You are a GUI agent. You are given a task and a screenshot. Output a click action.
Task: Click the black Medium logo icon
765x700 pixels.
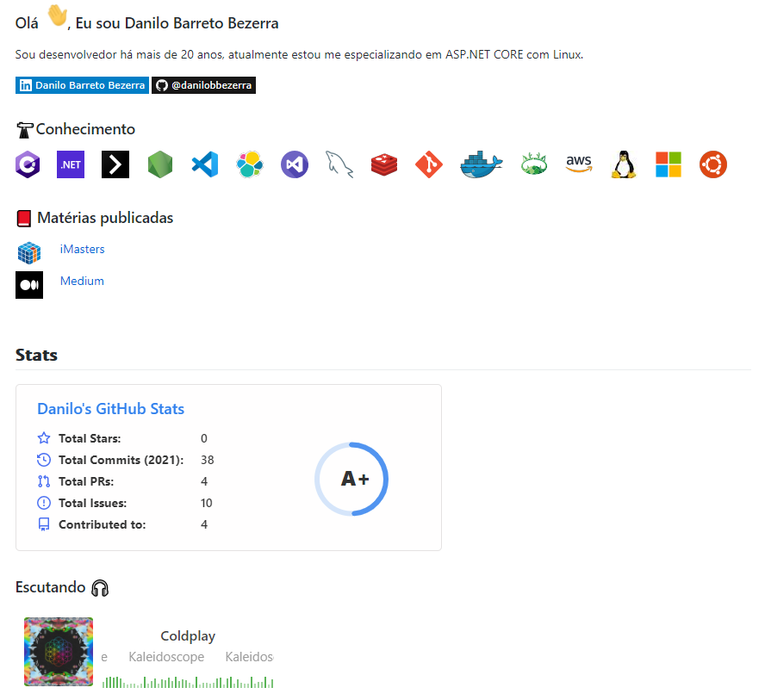pos(29,285)
